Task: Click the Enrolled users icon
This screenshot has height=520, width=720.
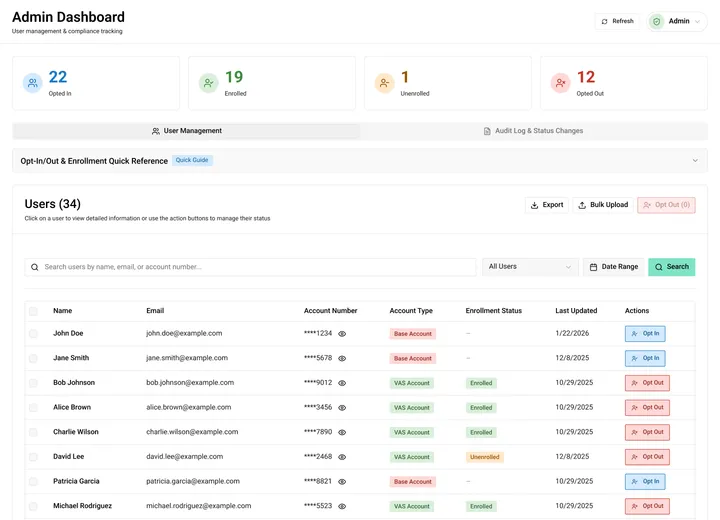Action: coord(208,83)
